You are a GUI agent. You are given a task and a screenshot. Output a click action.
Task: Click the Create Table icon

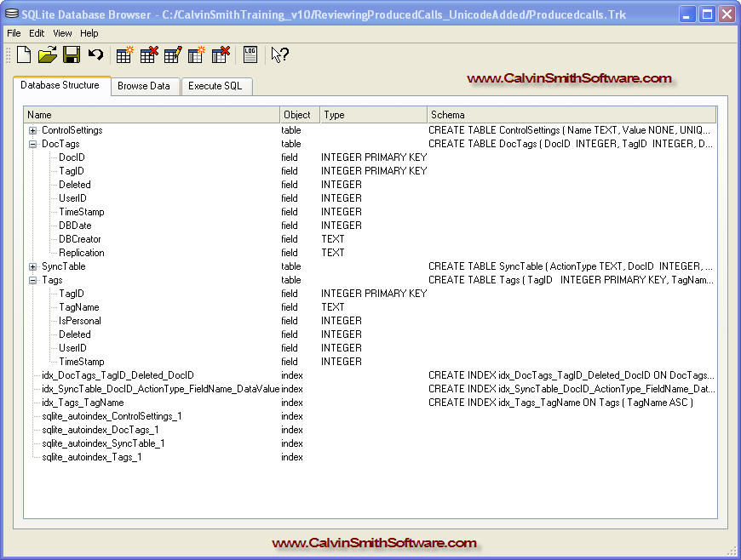125,55
